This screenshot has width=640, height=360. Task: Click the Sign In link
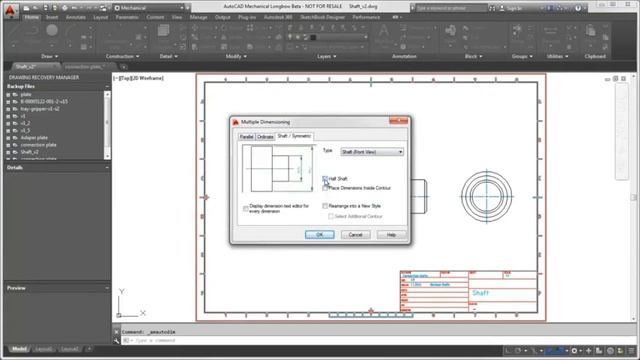coord(514,8)
